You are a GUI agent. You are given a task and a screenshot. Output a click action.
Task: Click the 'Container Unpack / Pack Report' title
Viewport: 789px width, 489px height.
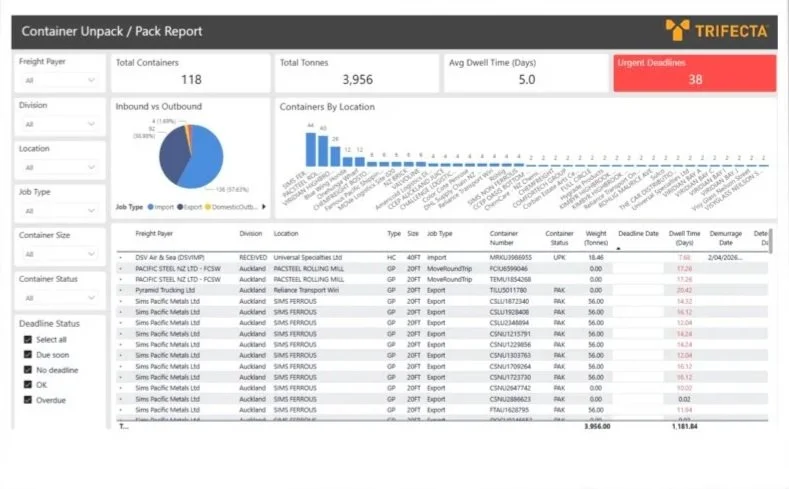[x=112, y=31]
